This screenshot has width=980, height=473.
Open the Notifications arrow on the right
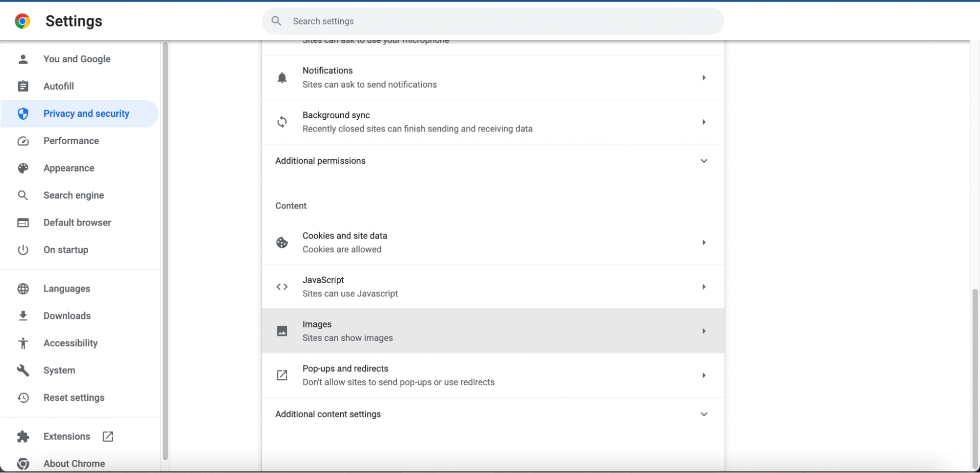tap(704, 78)
